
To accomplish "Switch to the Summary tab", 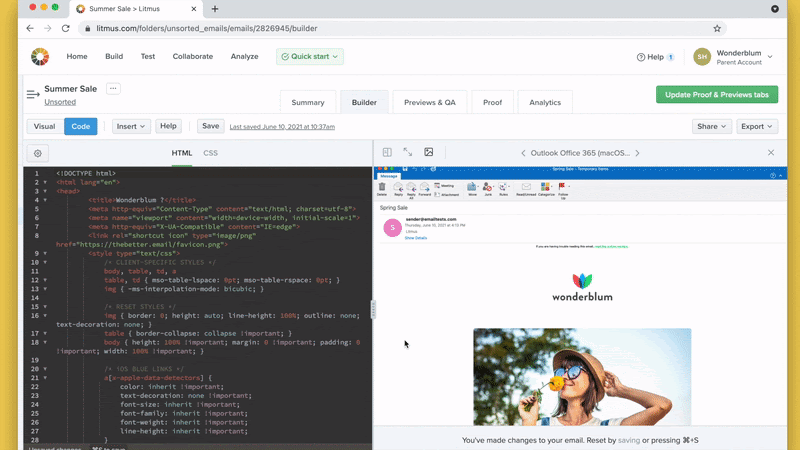I will (x=308, y=102).
